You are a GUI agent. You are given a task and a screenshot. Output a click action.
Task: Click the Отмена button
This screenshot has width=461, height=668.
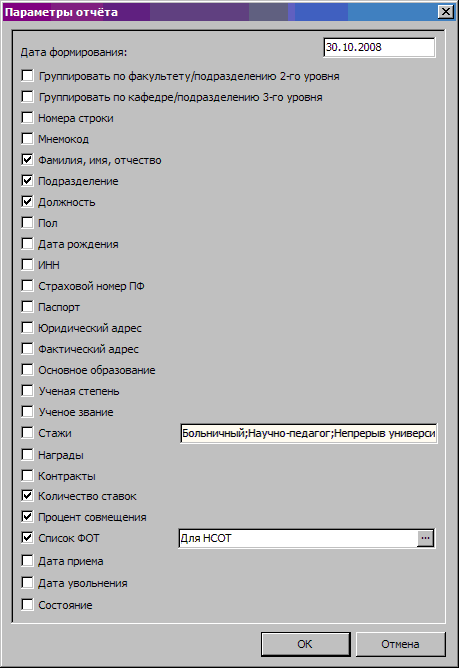click(x=400, y=644)
